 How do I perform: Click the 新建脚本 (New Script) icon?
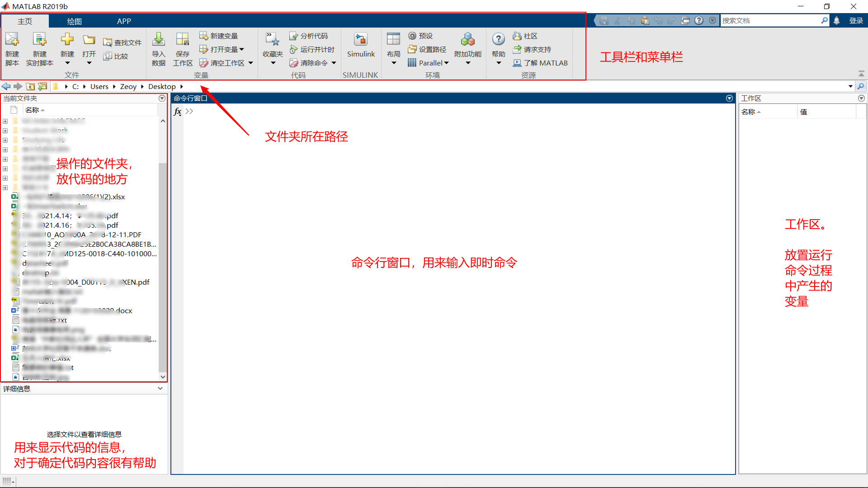(12, 40)
